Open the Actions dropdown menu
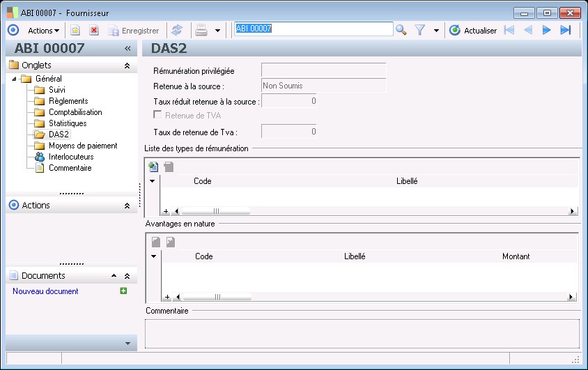The width and height of the screenshot is (588, 370). [43, 30]
